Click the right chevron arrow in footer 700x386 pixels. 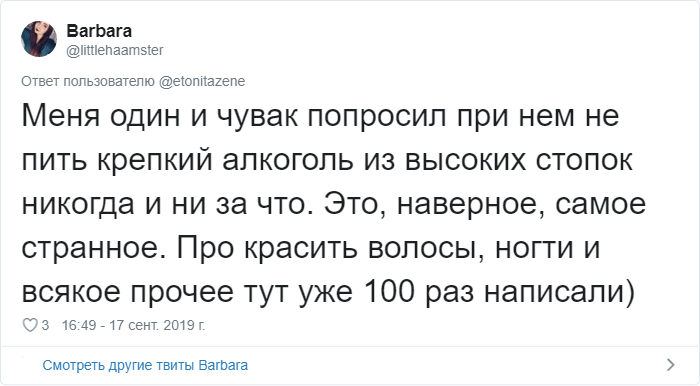(671, 365)
